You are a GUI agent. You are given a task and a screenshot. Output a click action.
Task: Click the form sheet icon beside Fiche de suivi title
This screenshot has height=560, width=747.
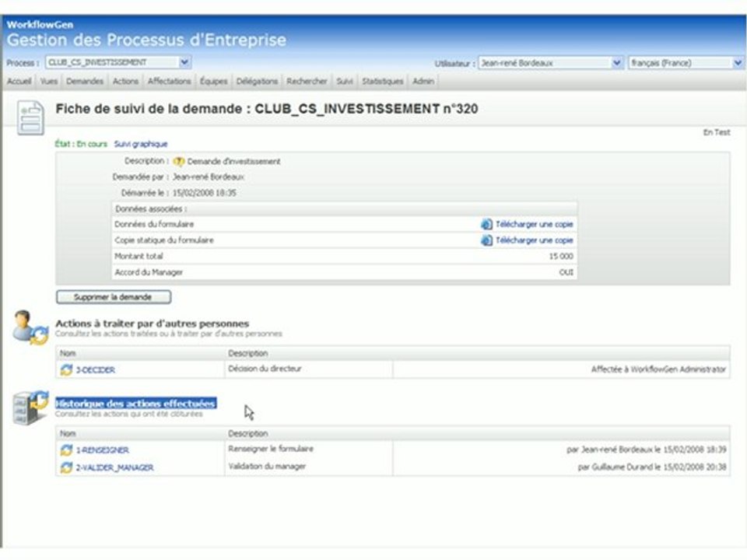pyautogui.click(x=30, y=117)
